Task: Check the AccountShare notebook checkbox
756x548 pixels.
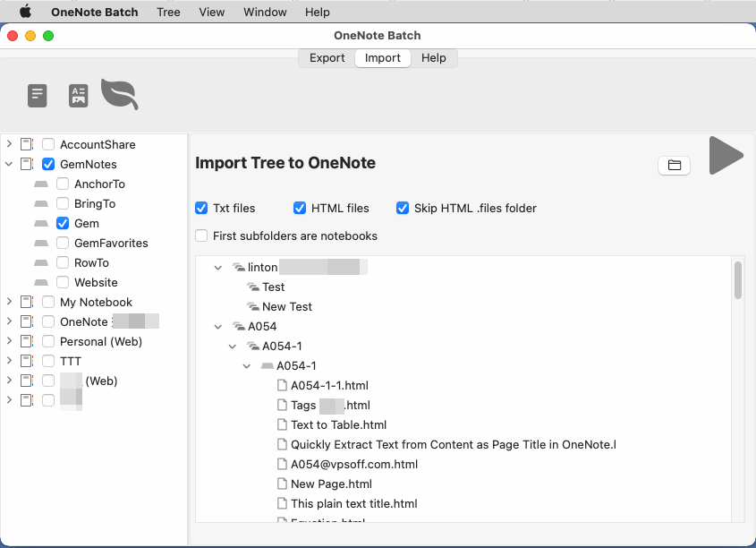Action: 48,144
